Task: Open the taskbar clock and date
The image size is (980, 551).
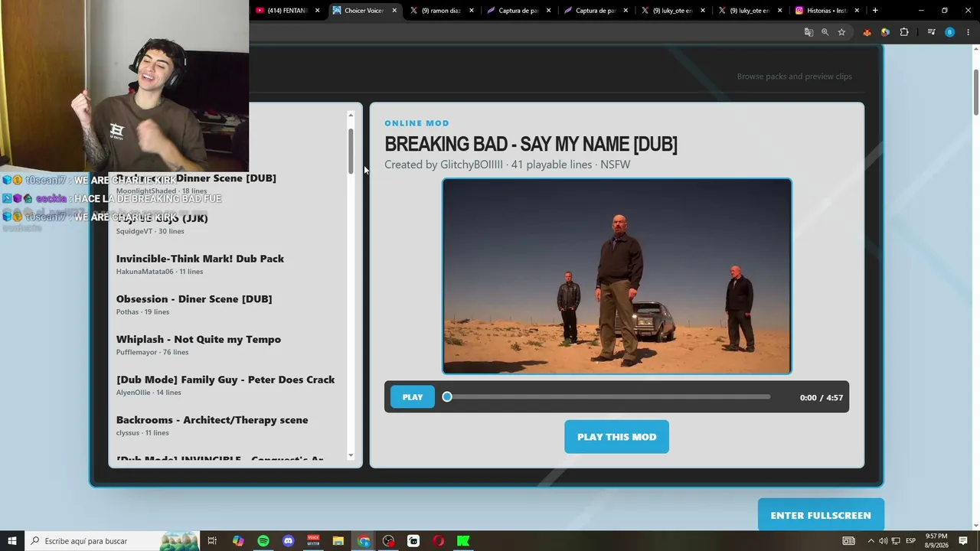Action: pos(936,541)
